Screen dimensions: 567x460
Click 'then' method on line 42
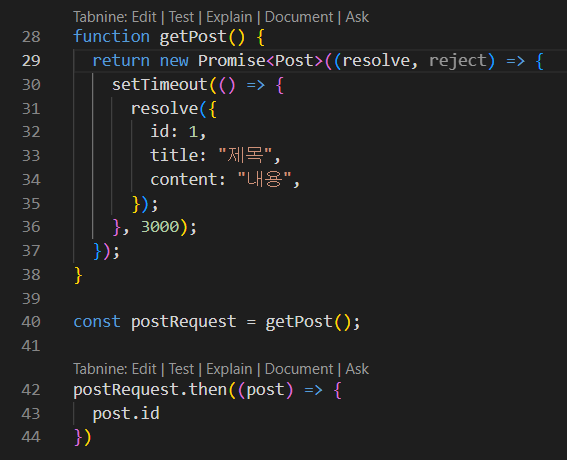coord(208,390)
